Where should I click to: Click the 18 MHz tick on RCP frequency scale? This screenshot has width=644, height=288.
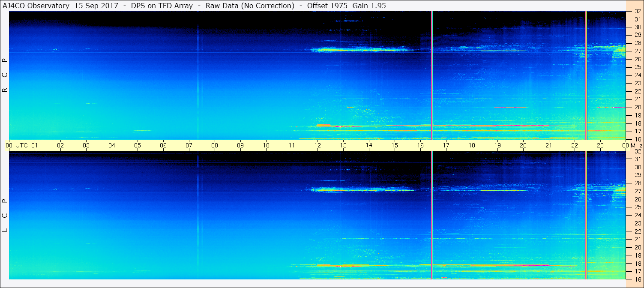click(x=637, y=123)
